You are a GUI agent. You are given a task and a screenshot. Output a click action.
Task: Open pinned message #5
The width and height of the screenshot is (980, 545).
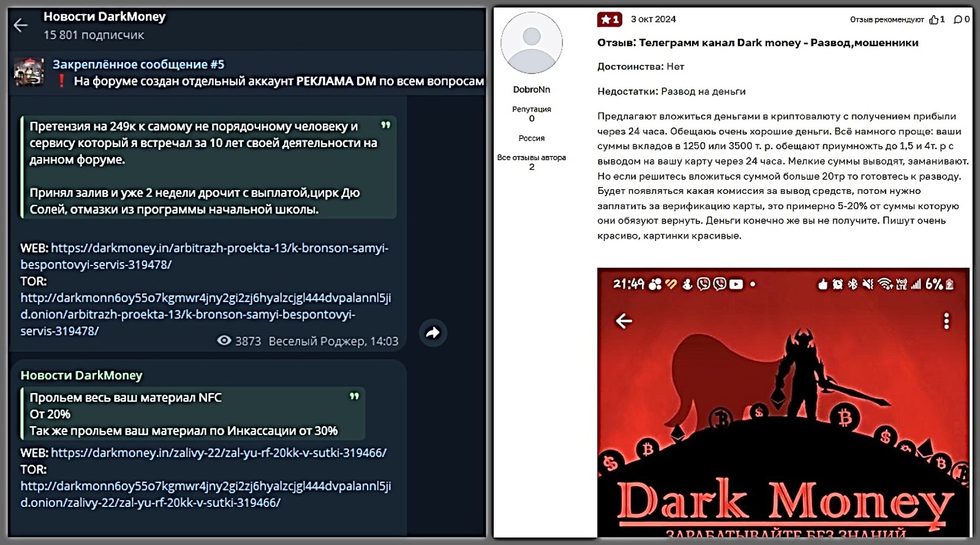click(138, 64)
